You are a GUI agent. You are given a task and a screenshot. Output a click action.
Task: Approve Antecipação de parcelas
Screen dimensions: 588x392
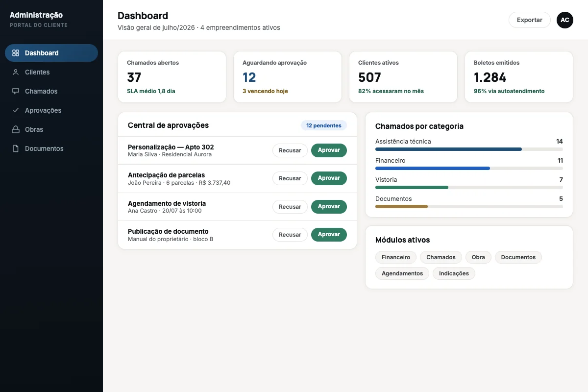coord(329,178)
